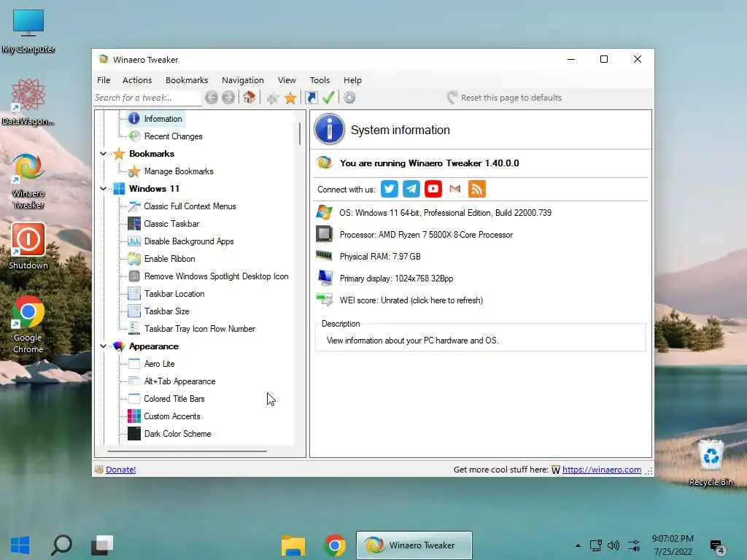This screenshot has width=747, height=560.
Task: Select Recent Changes in the tree
Action: coord(173,136)
